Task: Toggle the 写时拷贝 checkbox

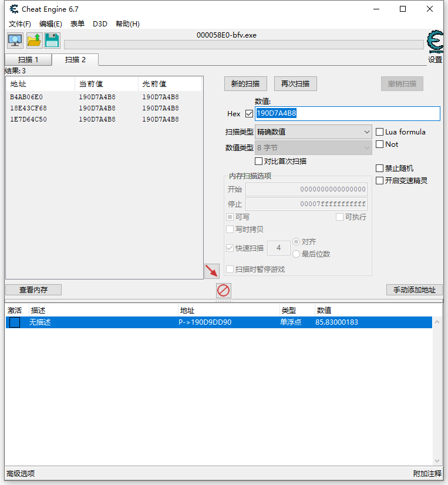Action: (x=230, y=229)
